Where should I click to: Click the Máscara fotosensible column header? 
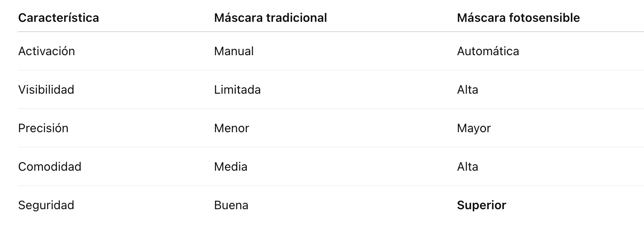coord(518,18)
